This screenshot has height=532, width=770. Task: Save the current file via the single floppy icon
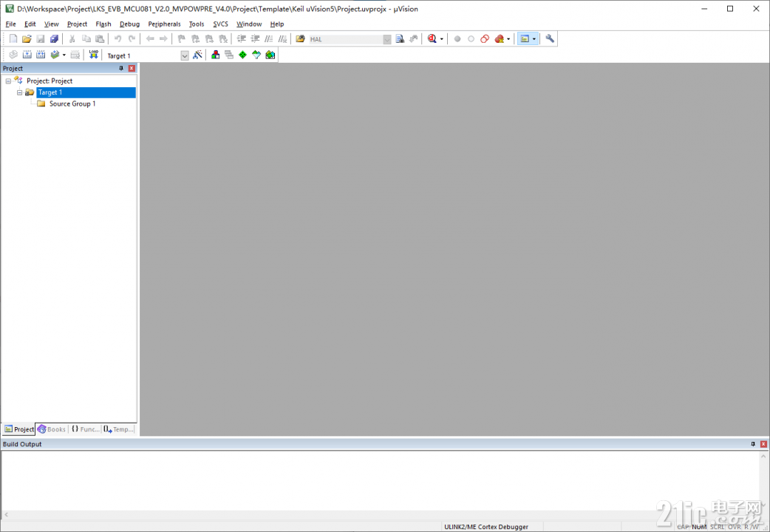tap(40, 39)
